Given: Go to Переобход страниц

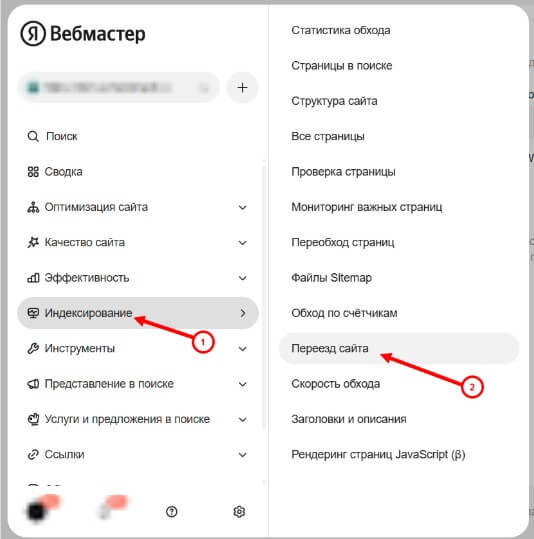Looking at the screenshot, I should pyautogui.click(x=342, y=242).
